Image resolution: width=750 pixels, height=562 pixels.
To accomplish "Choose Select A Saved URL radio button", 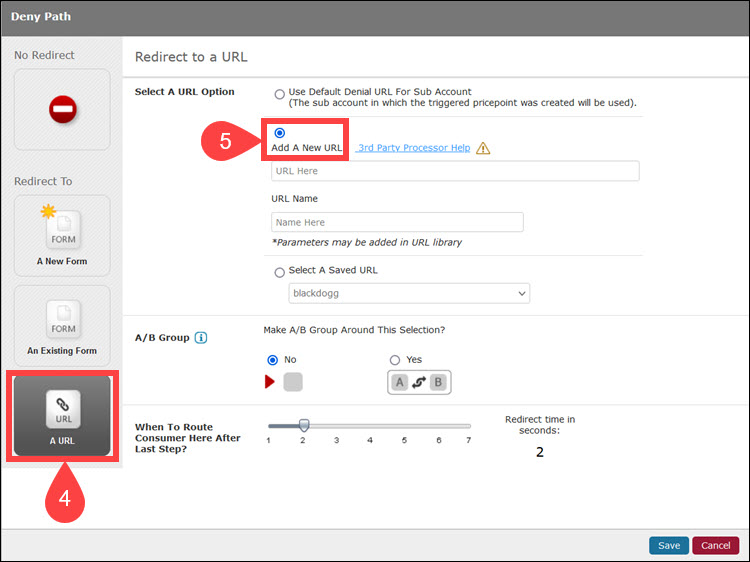I will (279, 273).
